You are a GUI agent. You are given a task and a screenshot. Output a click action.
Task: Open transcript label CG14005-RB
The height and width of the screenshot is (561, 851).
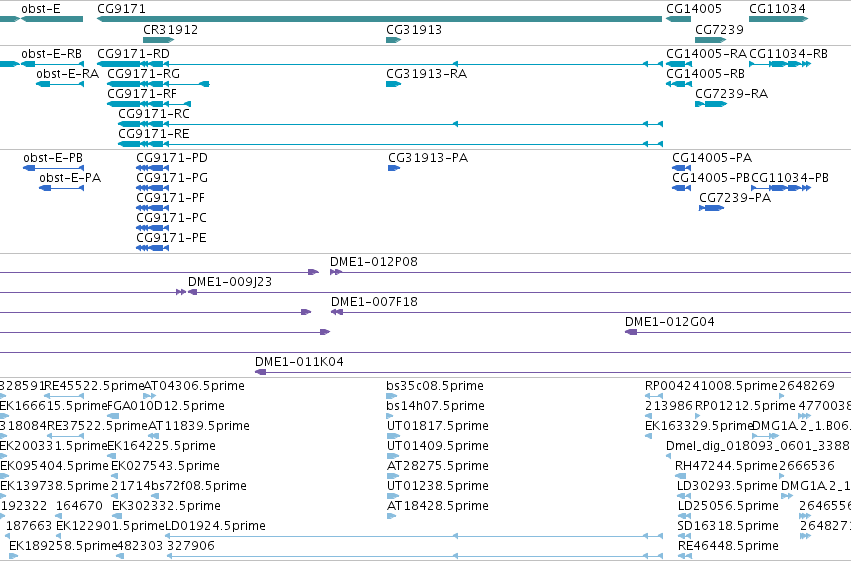(x=706, y=74)
